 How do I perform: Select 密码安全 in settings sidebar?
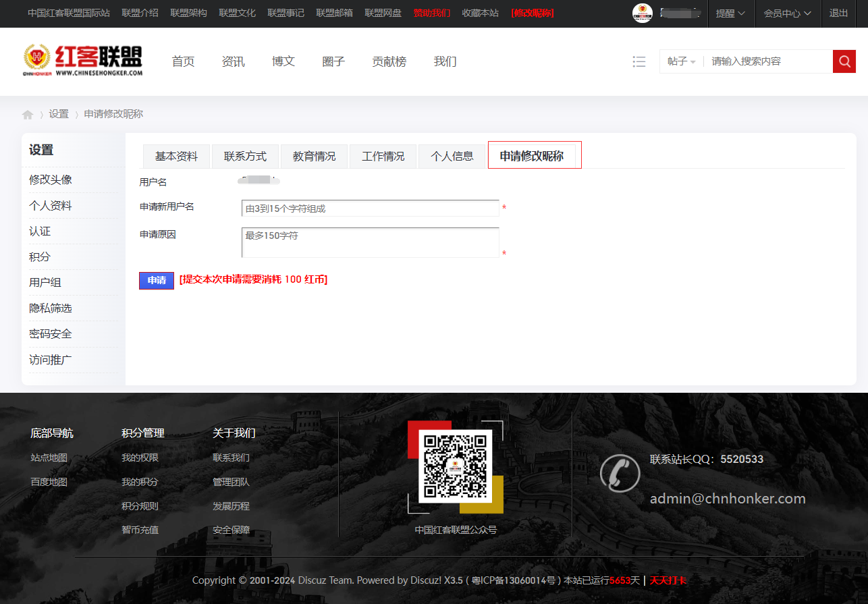coord(51,334)
